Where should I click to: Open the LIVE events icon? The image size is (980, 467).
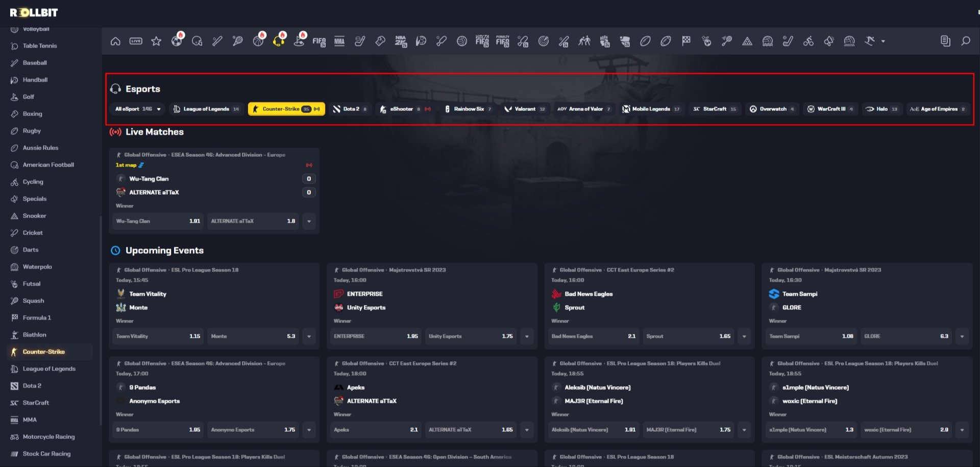coord(136,41)
